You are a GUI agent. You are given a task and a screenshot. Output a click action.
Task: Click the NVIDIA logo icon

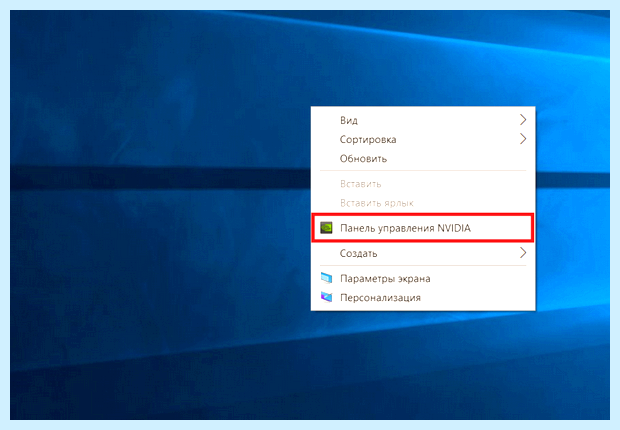tap(326, 228)
